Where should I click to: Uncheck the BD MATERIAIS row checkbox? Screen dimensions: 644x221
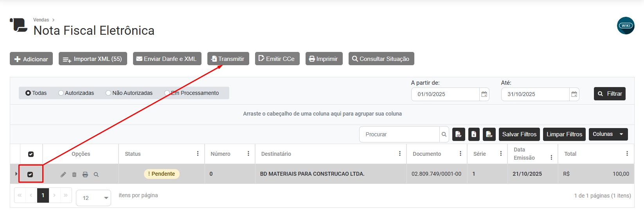tap(30, 175)
